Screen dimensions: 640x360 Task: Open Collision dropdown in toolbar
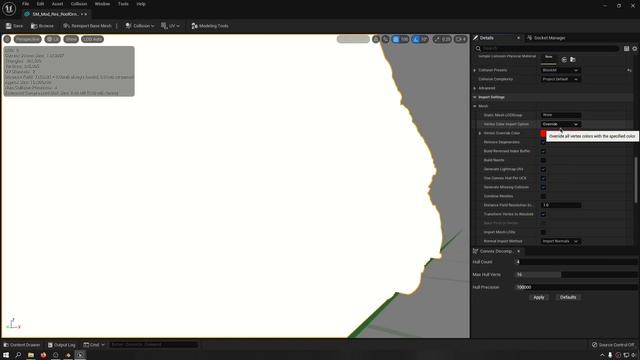pos(140,26)
